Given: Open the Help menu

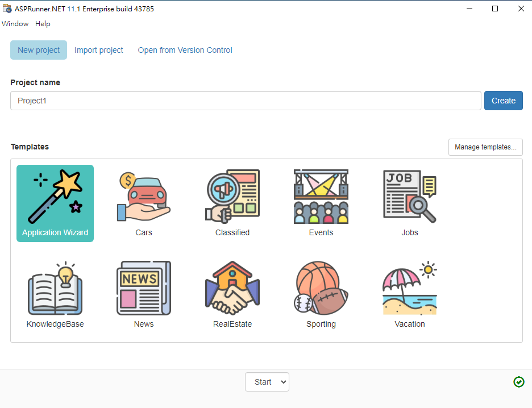Looking at the screenshot, I should coord(43,24).
